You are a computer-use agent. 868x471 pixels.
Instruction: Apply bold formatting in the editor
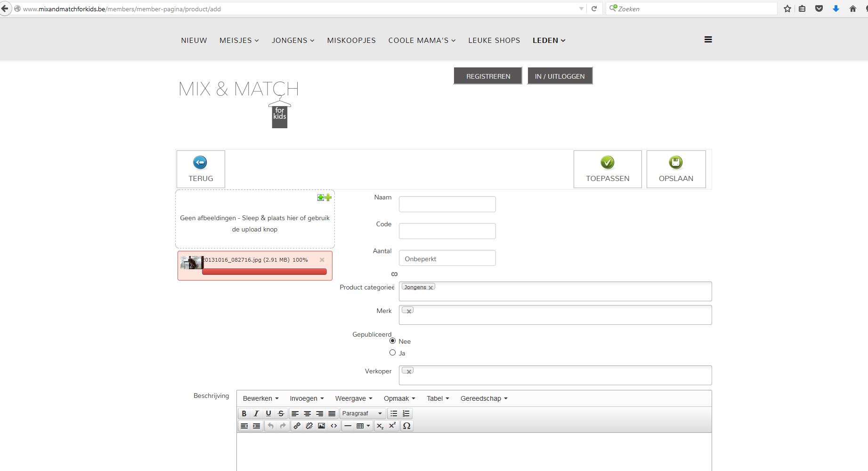click(244, 413)
